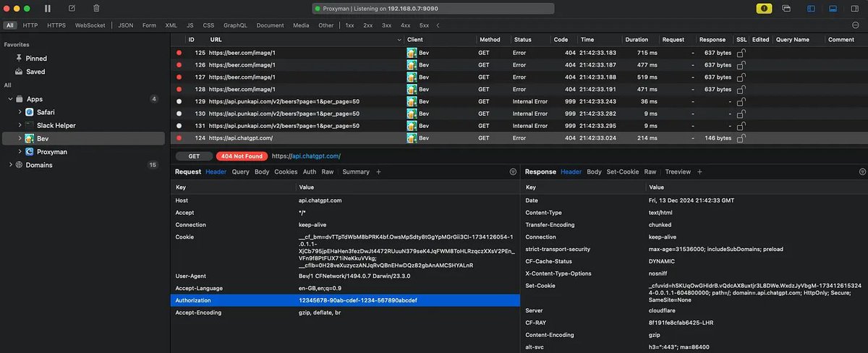
Task: Filter traffic by HTTPS protocol
Action: [56, 25]
